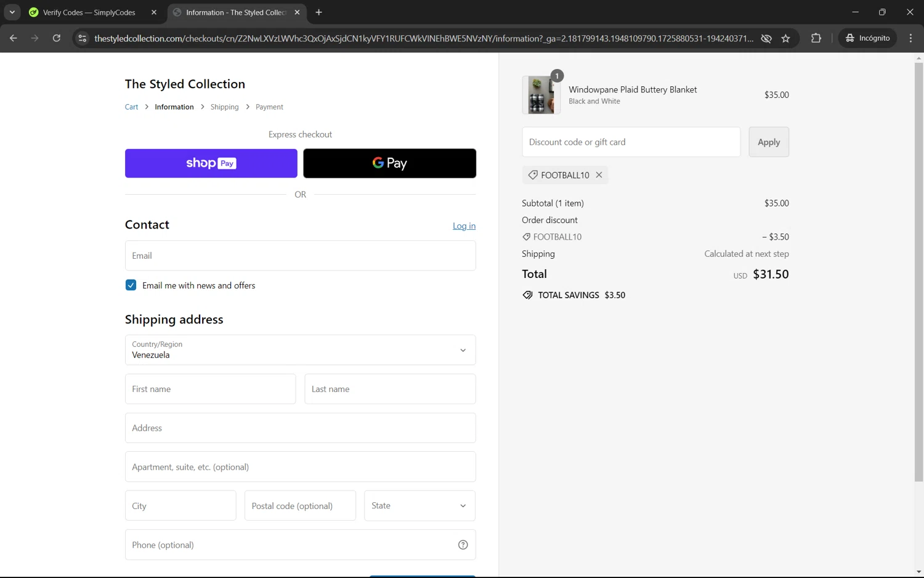Follow the Log in link

[464, 226]
